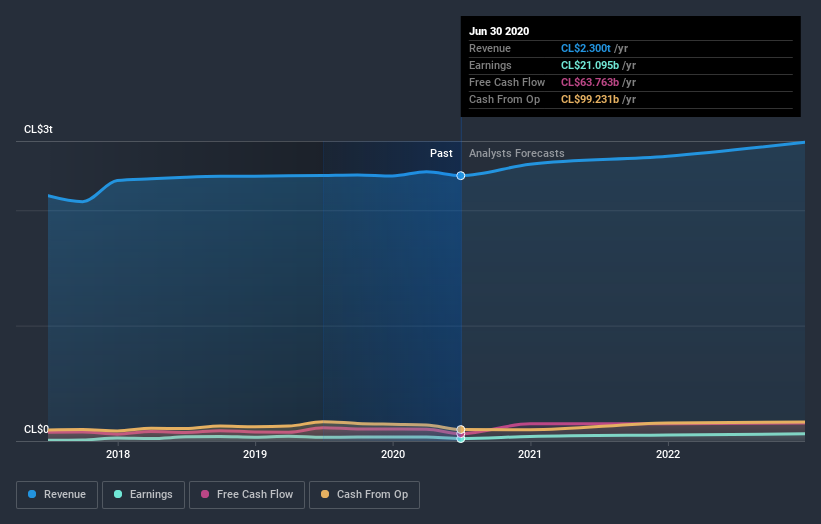The image size is (821, 524).
Task: Click the CL$2.300t revenue value
Action: click(x=586, y=48)
